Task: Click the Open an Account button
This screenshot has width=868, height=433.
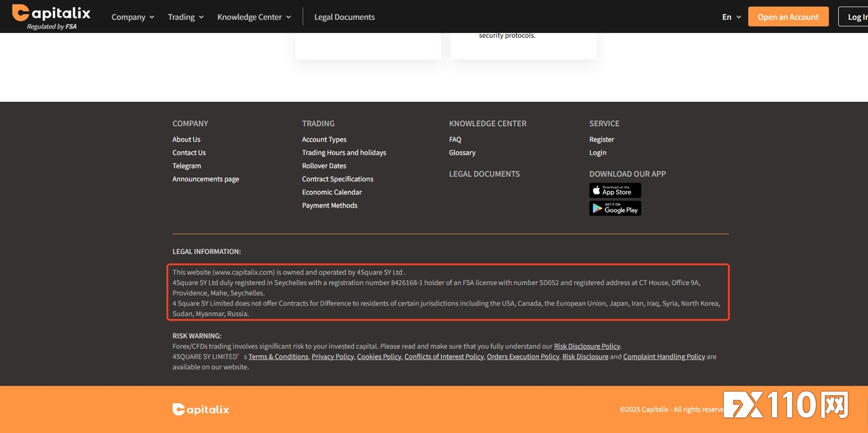Action: pos(788,17)
